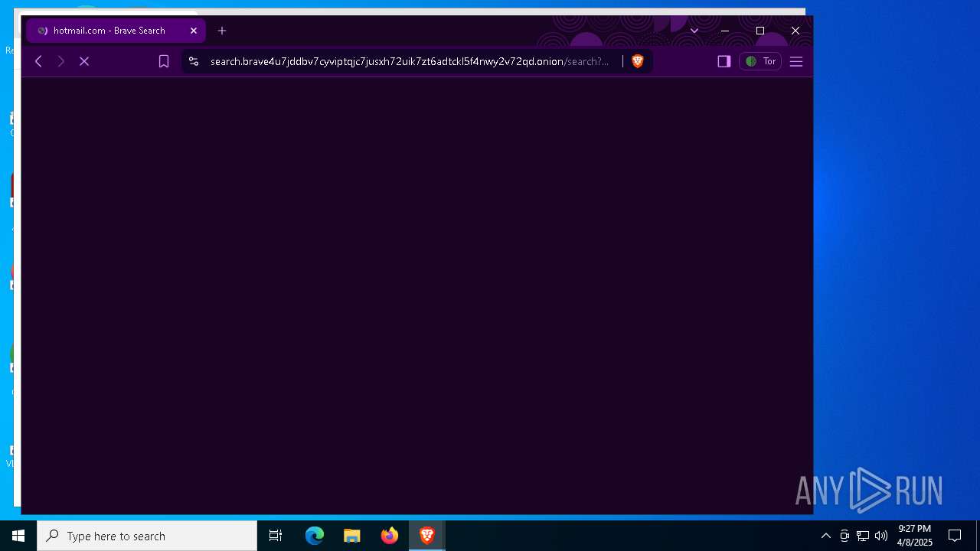The width and height of the screenshot is (980, 551).
Task: Open the Brave hamburger menu
Action: tap(796, 61)
